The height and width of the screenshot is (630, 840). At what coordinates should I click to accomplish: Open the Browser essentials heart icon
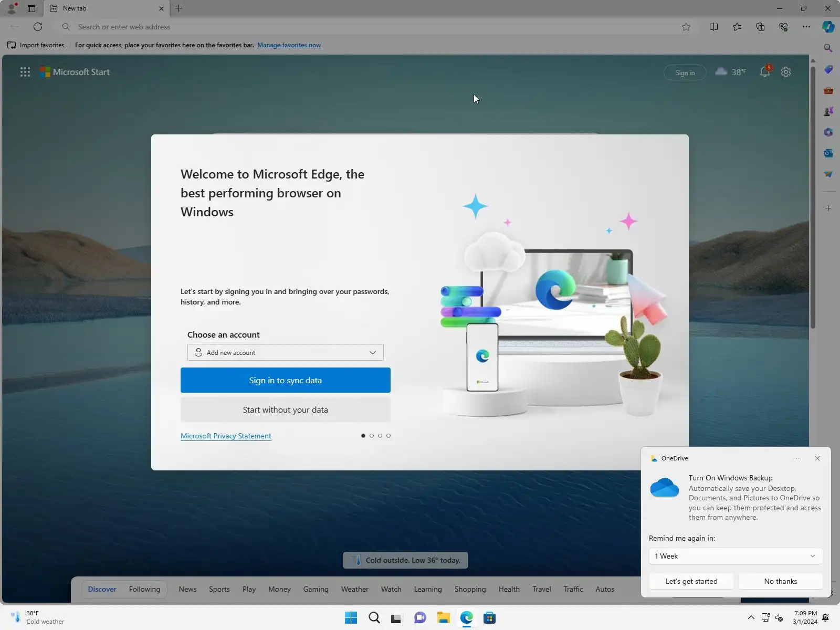click(x=783, y=27)
